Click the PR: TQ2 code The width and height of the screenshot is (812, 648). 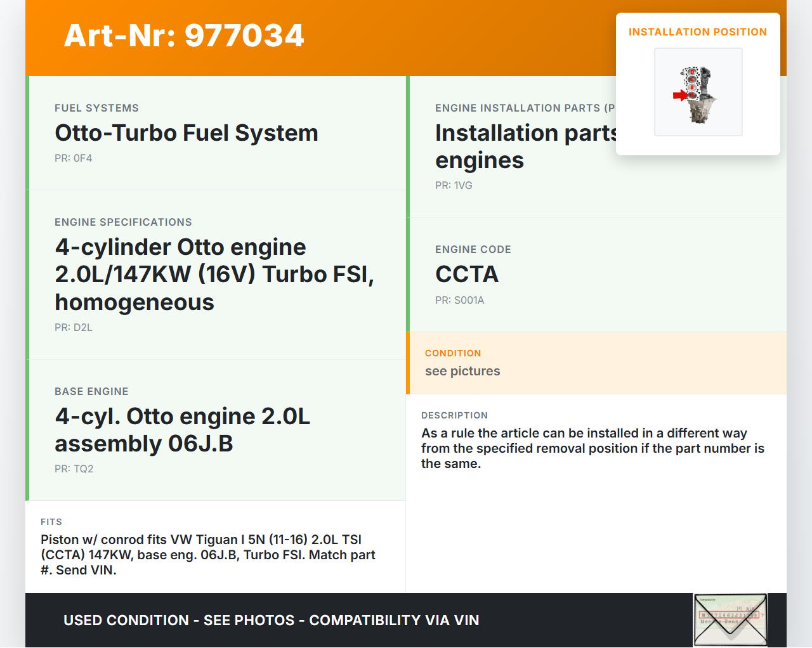point(74,469)
